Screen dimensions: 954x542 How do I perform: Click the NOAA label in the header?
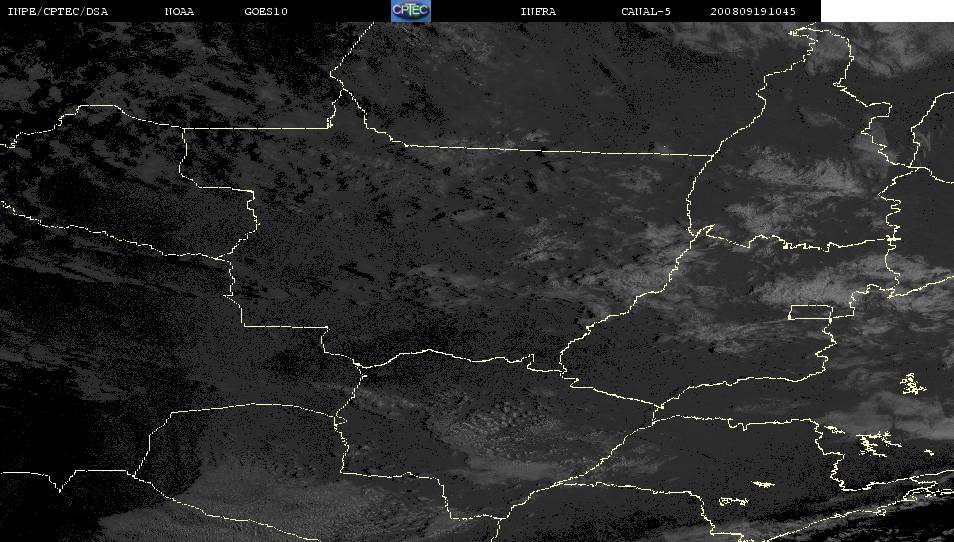(179, 12)
